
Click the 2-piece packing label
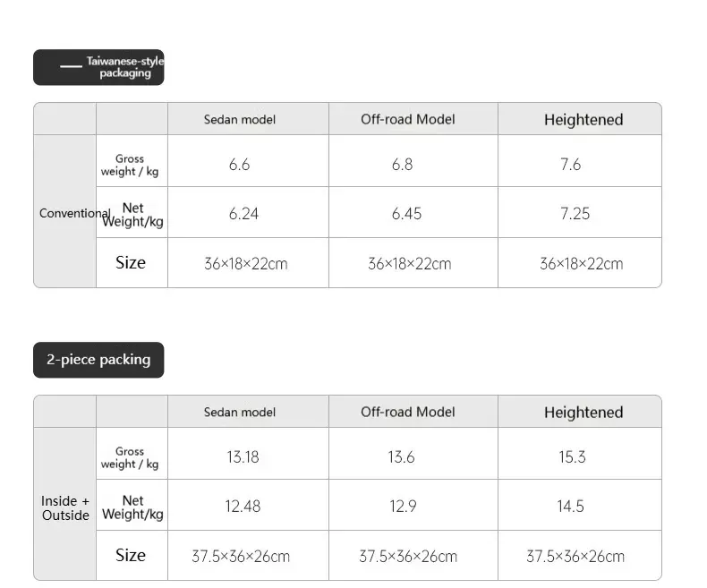point(98,360)
